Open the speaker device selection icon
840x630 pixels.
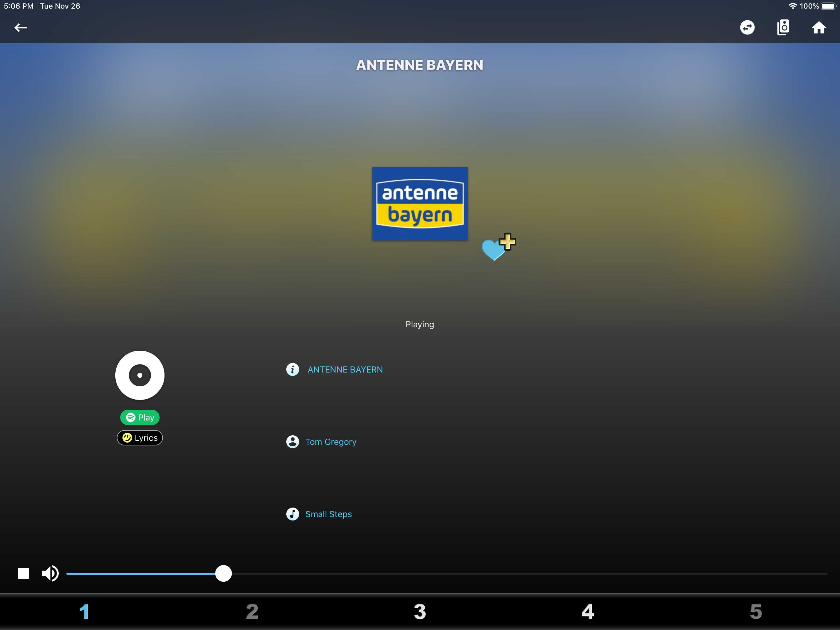(783, 27)
